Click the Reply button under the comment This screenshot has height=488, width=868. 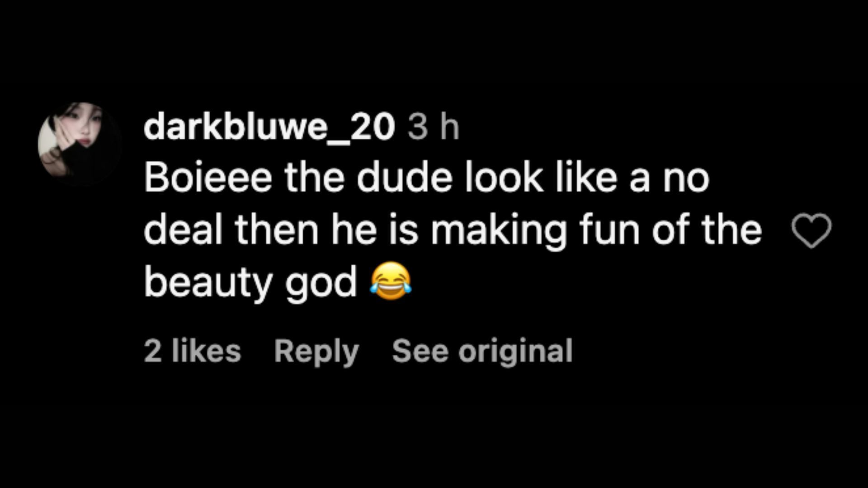(316, 351)
